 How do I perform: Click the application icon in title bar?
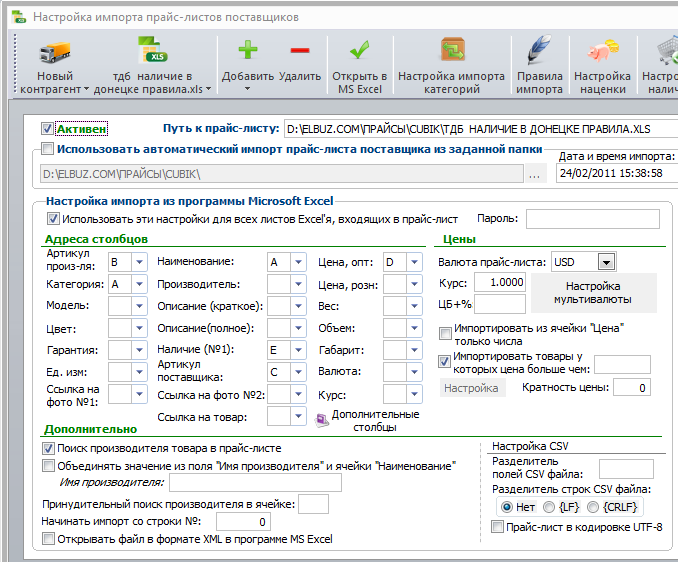pos(19,17)
